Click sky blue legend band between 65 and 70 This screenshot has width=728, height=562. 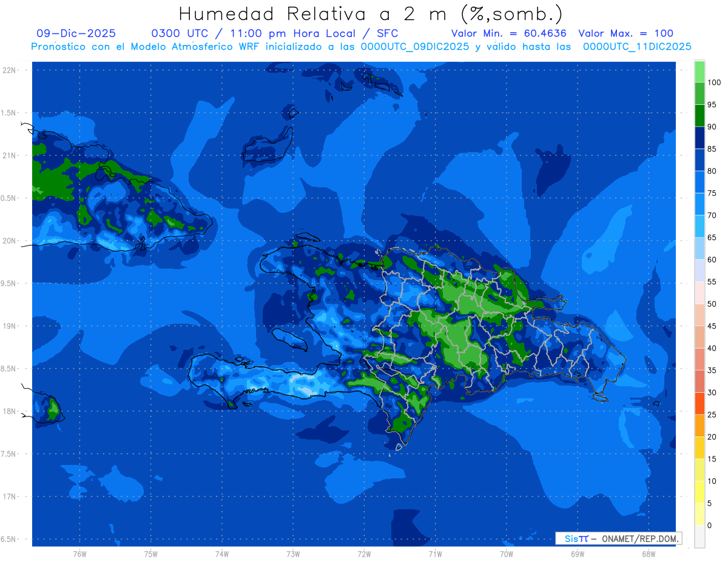(699, 227)
